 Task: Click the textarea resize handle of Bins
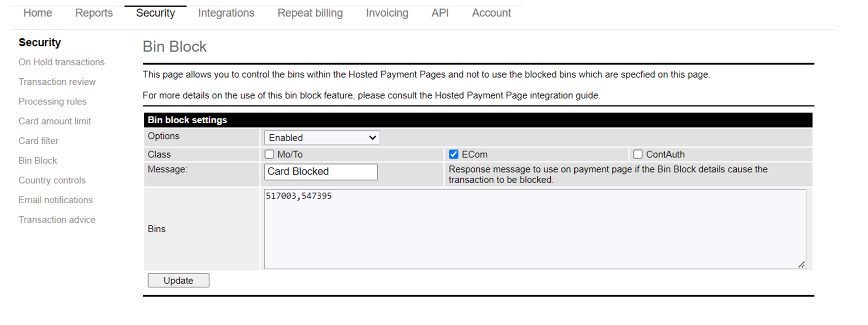tap(801, 265)
